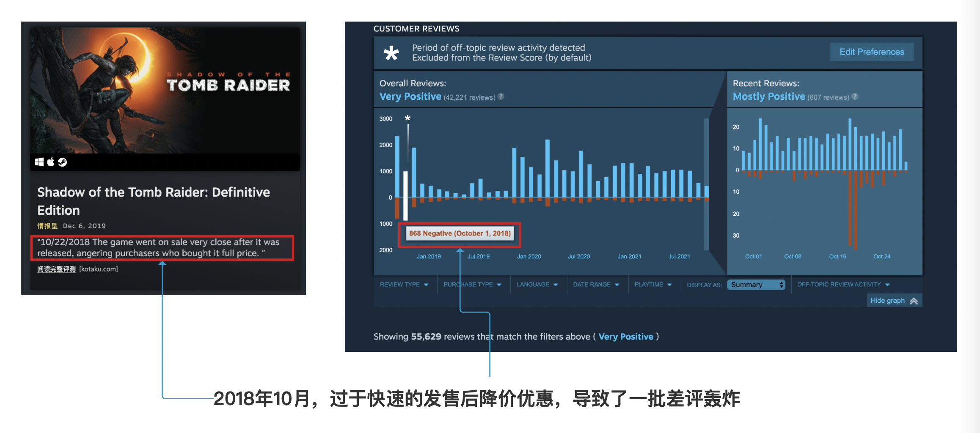
Task: Click the Jul 2019 axis label
Action: pos(479,257)
